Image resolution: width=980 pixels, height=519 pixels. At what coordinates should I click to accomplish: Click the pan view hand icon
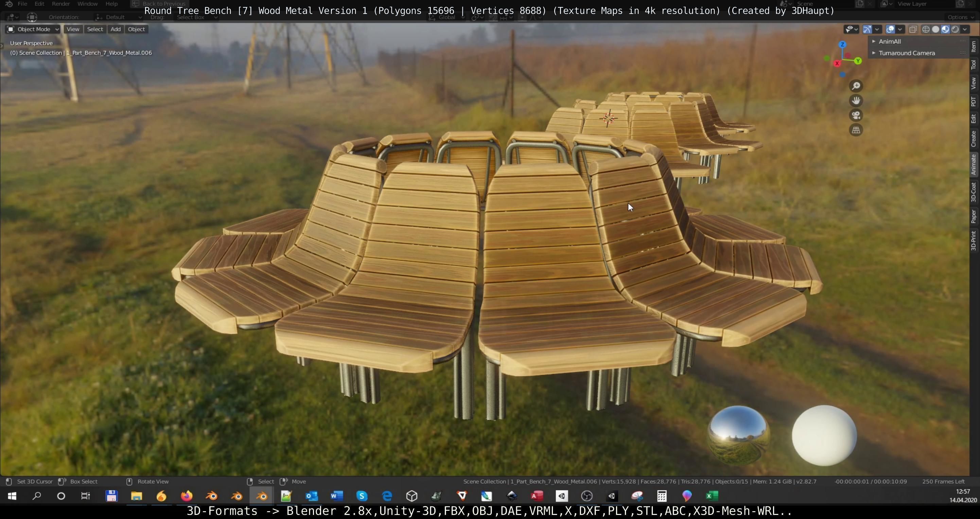click(x=856, y=101)
